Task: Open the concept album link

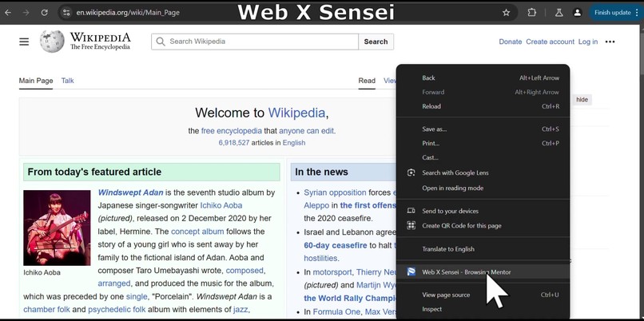Action: tap(197, 232)
